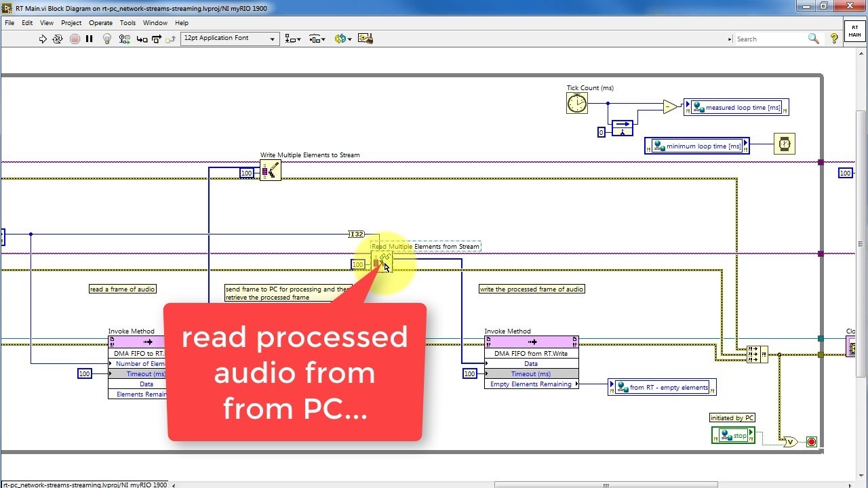This screenshot has height=488, width=868.
Task: Click DMA FIFO to RT method row
Action: [138, 353]
